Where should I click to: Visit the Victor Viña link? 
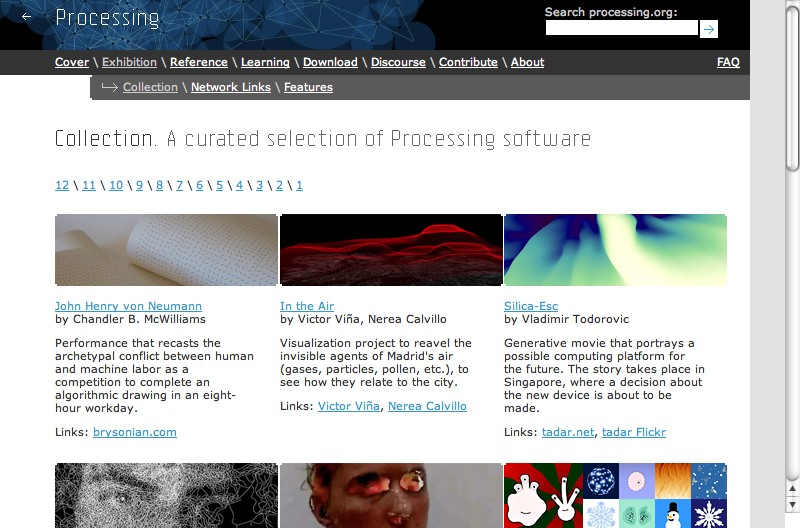coord(349,406)
